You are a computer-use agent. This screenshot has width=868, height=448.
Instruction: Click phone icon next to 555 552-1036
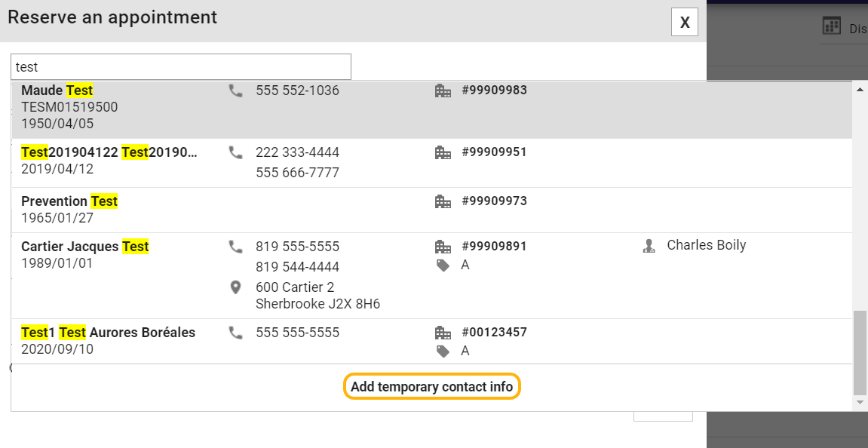[236, 91]
